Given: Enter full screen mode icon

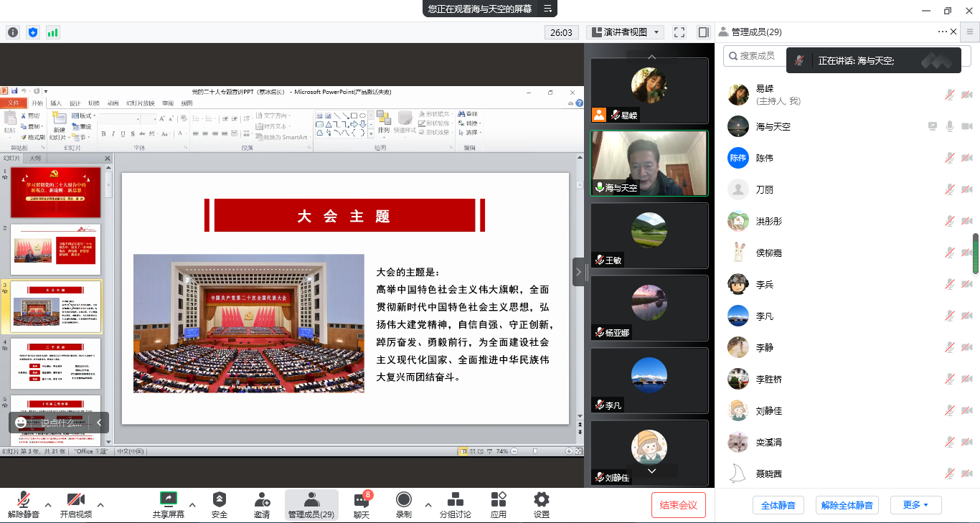Looking at the screenshot, I should (679, 32).
